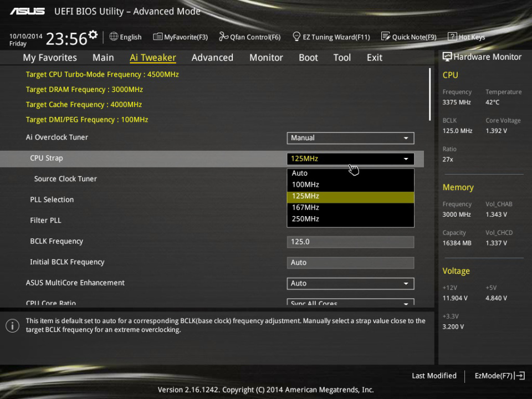Click the BCLK Frequency input field
532x399 pixels.
(350, 242)
